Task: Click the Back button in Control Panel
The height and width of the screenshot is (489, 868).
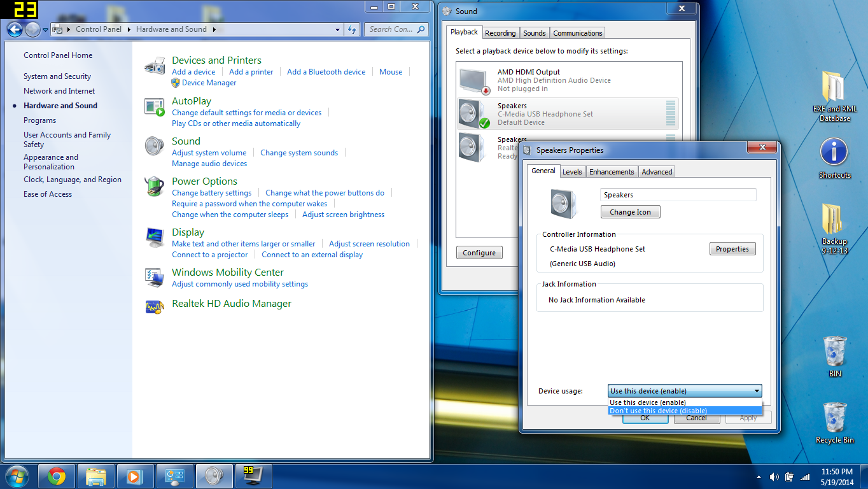Action: (x=15, y=29)
